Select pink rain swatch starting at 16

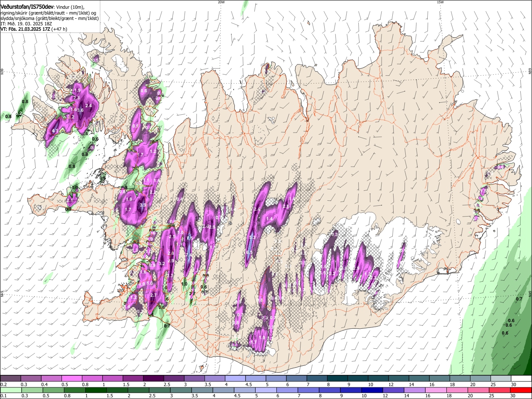coord(436,390)
